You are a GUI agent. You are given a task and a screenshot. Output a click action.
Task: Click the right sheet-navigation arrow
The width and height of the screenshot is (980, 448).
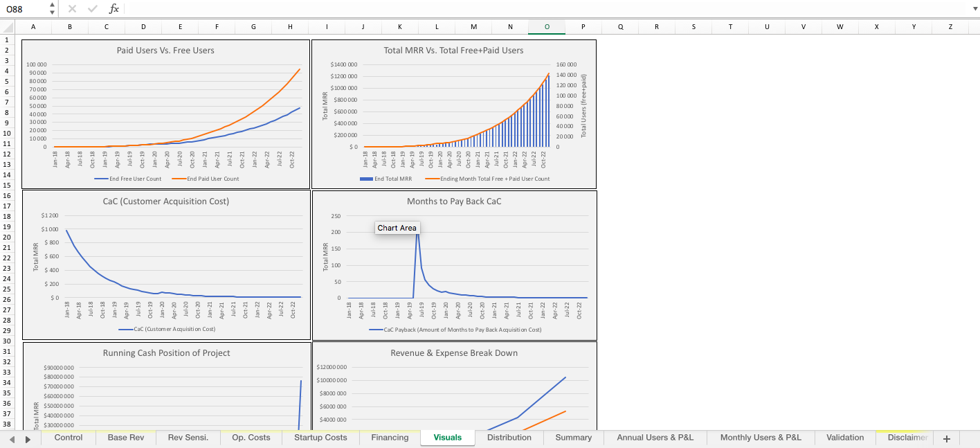coord(28,438)
